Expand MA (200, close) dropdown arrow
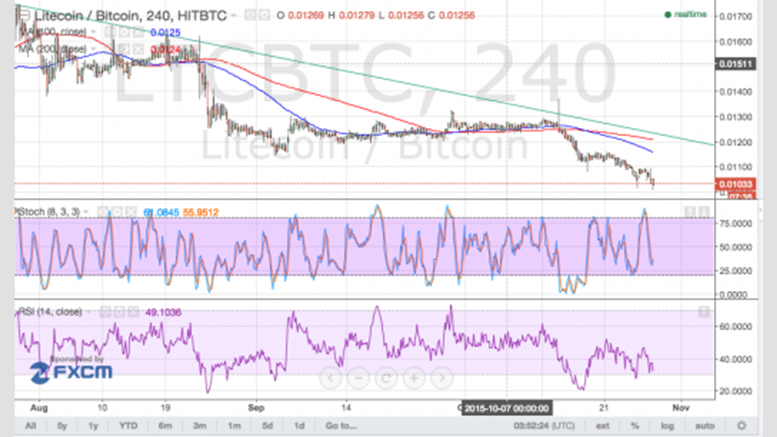The image size is (777, 437). pyautogui.click(x=93, y=49)
